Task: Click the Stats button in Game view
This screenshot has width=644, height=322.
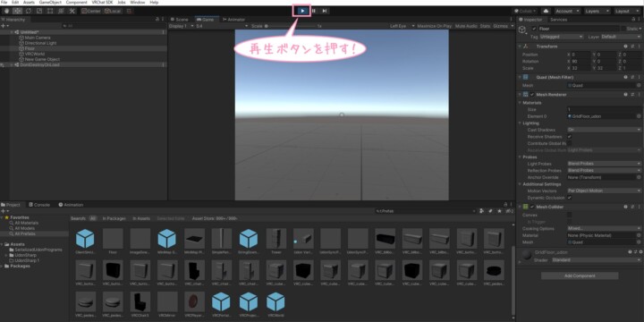Action: tap(485, 26)
